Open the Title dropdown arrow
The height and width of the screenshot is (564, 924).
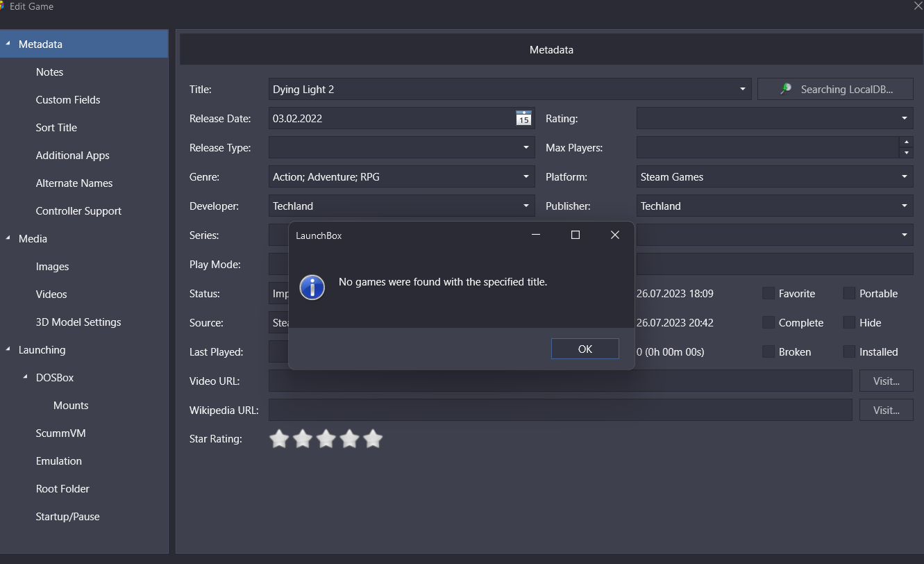(x=742, y=89)
